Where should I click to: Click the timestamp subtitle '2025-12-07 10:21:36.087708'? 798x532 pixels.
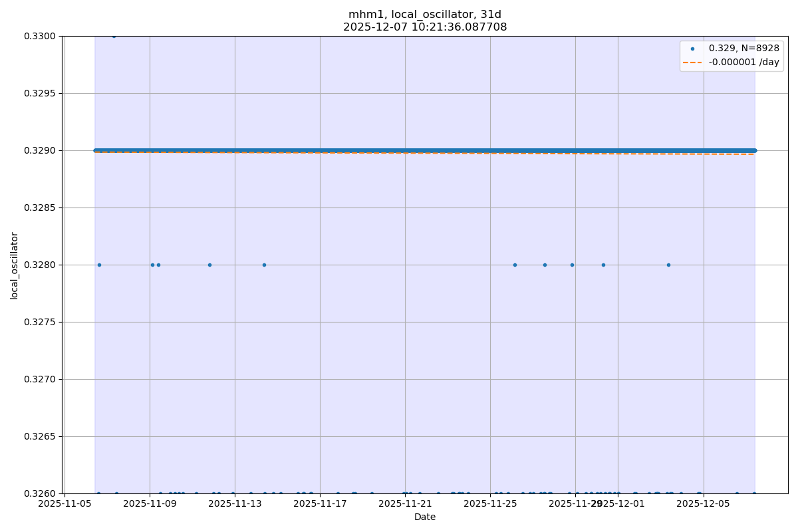[425, 27]
